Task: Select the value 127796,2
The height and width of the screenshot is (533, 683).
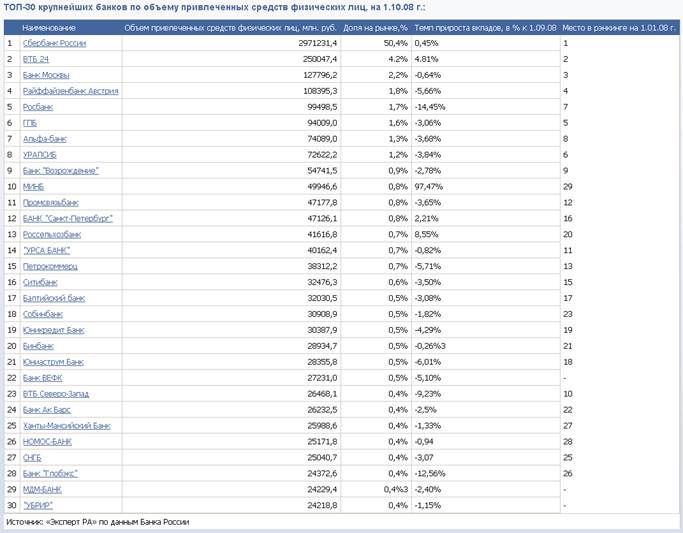Action: pos(320,75)
